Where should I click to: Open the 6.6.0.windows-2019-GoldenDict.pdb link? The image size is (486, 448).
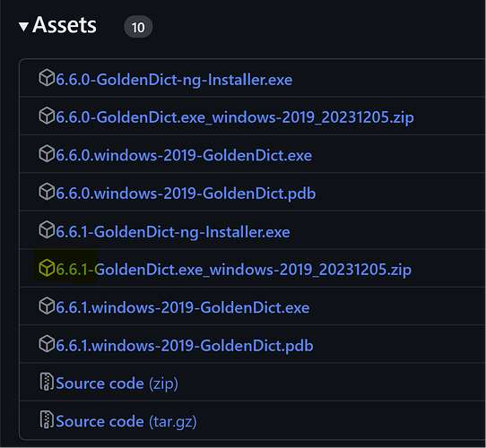pyautogui.click(x=186, y=194)
